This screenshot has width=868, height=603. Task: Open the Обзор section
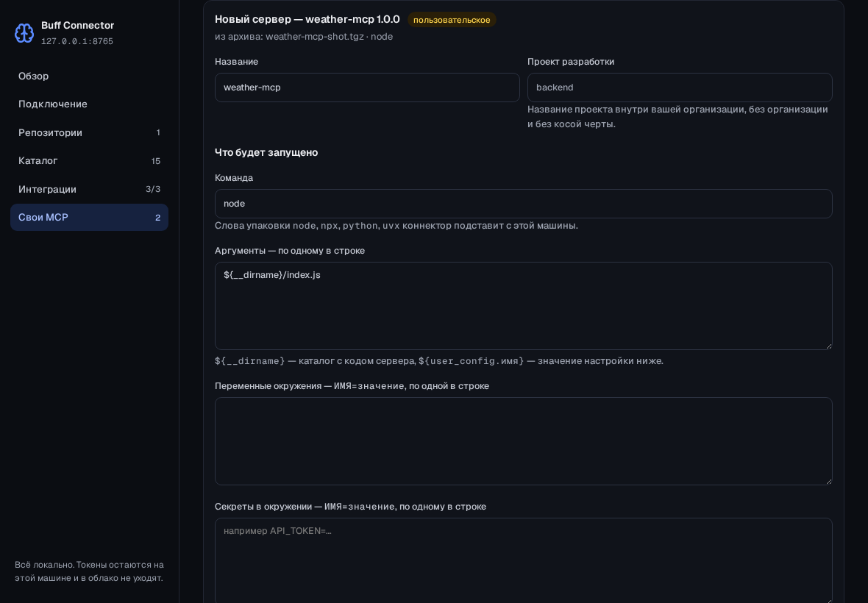pos(89,76)
